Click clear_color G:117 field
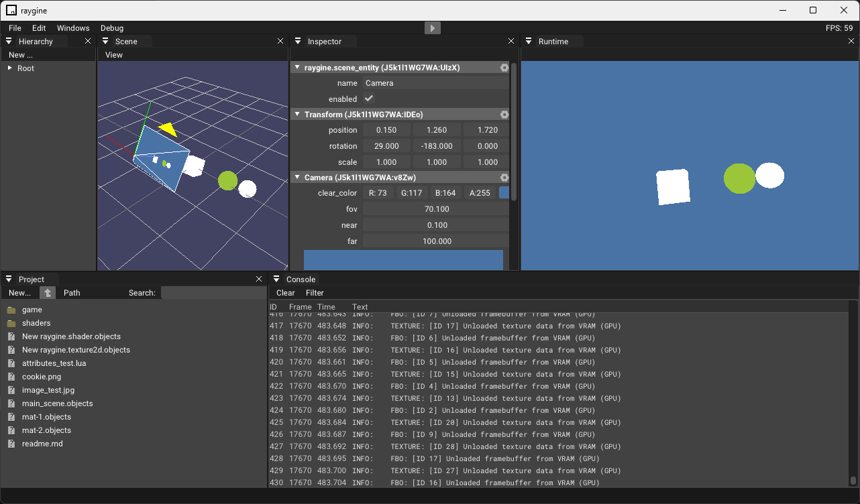Image resolution: width=860 pixels, height=504 pixels. [412, 193]
